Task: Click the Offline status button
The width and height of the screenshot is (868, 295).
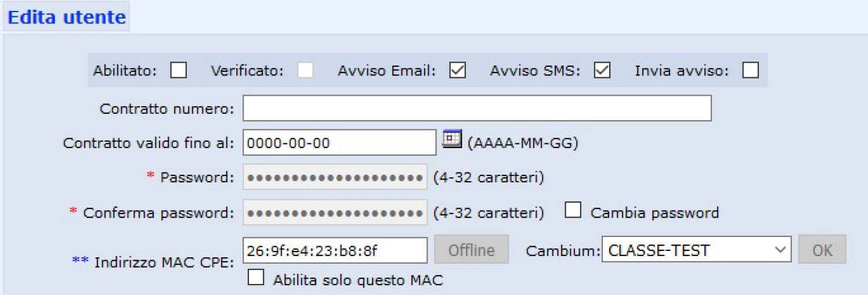Action: click(x=471, y=250)
